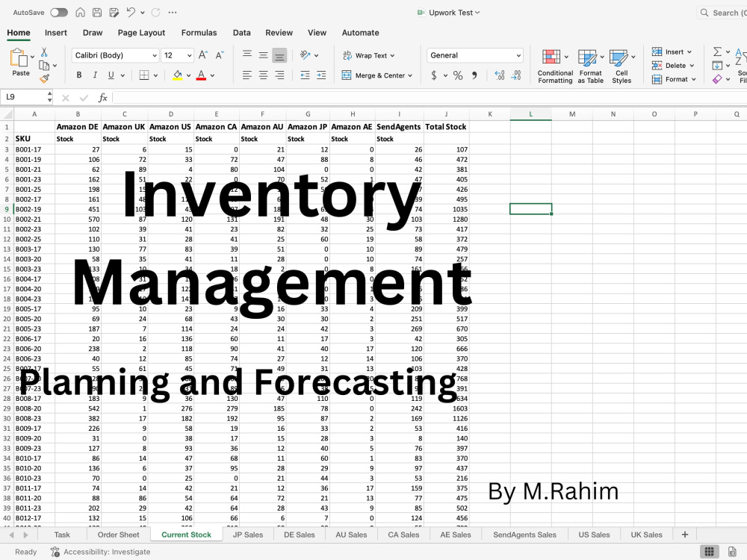Click Wrap Text button
Screen dimensions: 747x560
pyautogui.click(x=369, y=55)
